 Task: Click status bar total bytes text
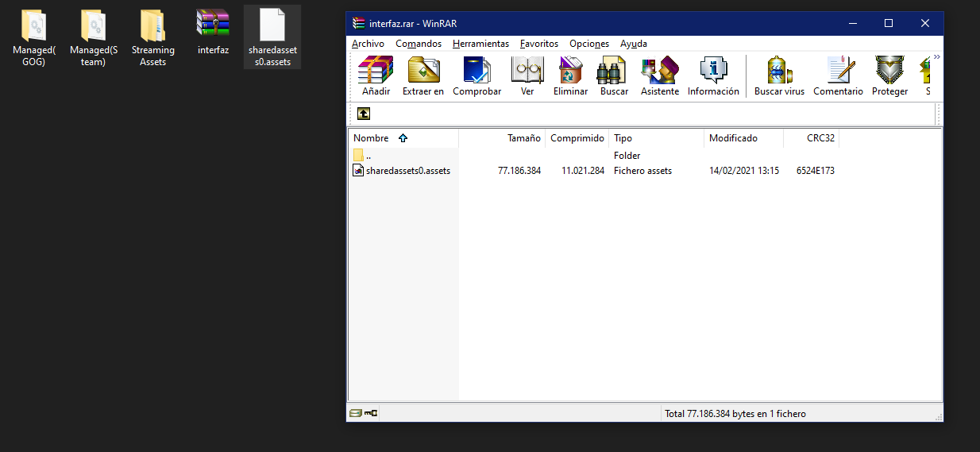tap(735, 413)
